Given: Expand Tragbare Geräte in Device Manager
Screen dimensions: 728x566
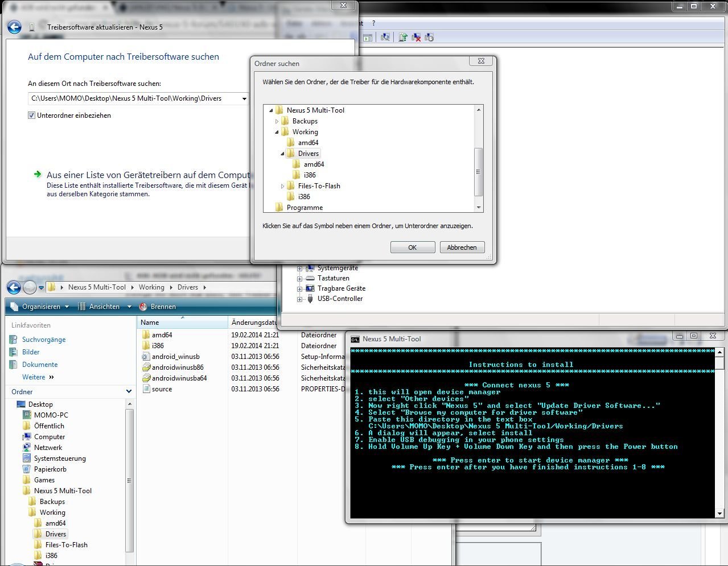Looking at the screenshot, I should click(299, 289).
